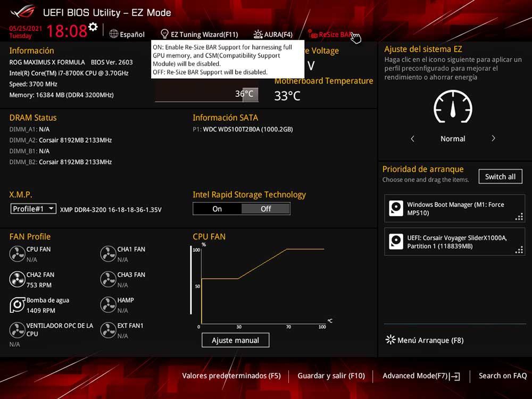Click the Normal profile label

[x=453, y=138]
